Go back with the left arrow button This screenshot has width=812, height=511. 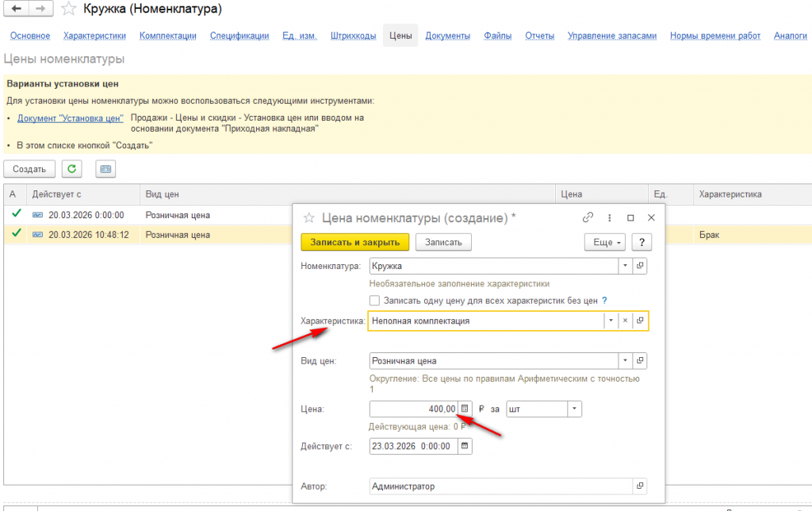point(16,8)
